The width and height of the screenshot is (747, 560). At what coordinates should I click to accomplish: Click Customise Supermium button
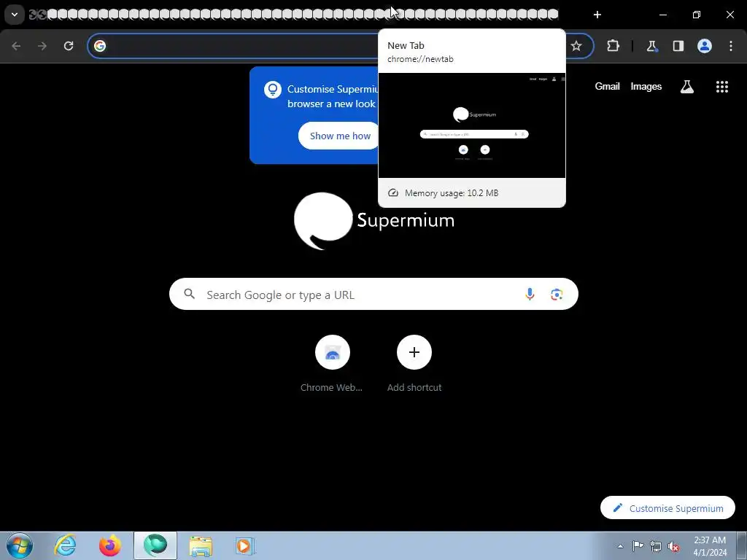(x=667, y=508)
